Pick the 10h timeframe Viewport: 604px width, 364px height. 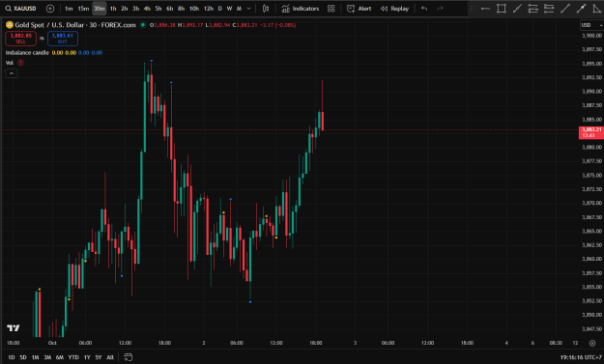(x=194, y=9)
